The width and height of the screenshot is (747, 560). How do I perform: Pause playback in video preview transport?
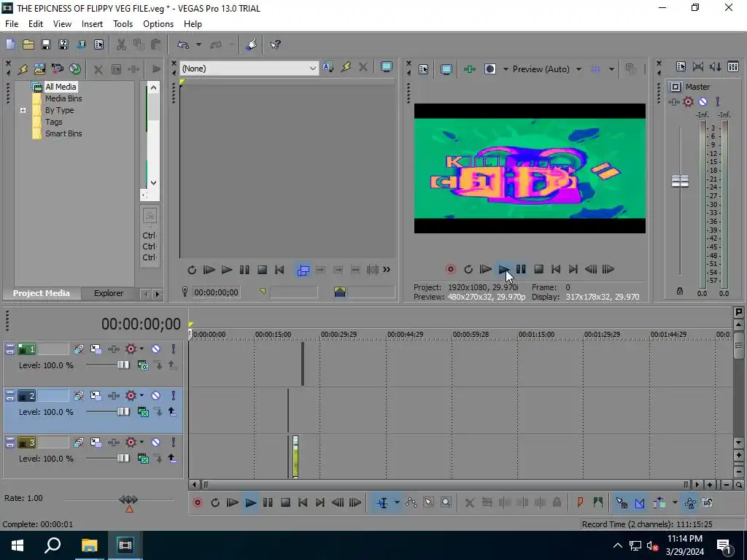click(x=521, y=270)
